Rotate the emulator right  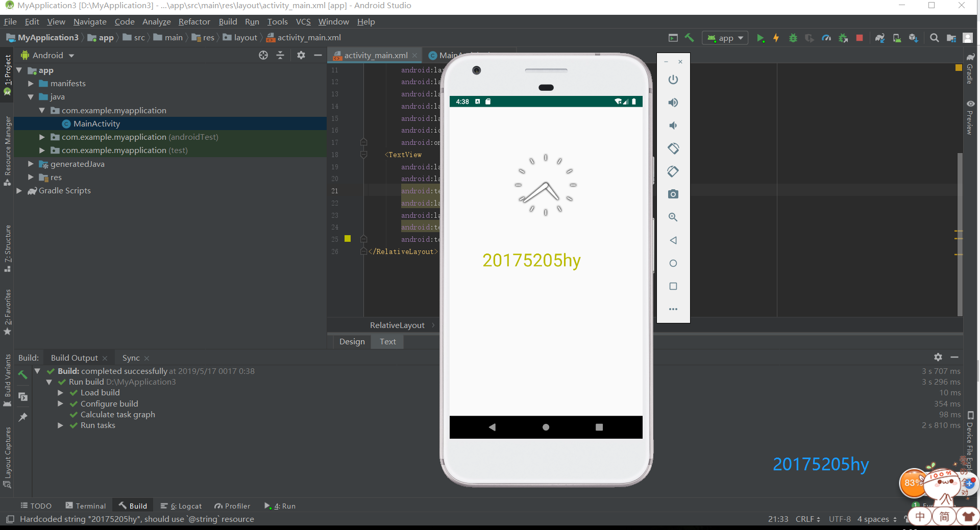coord(673,171)
